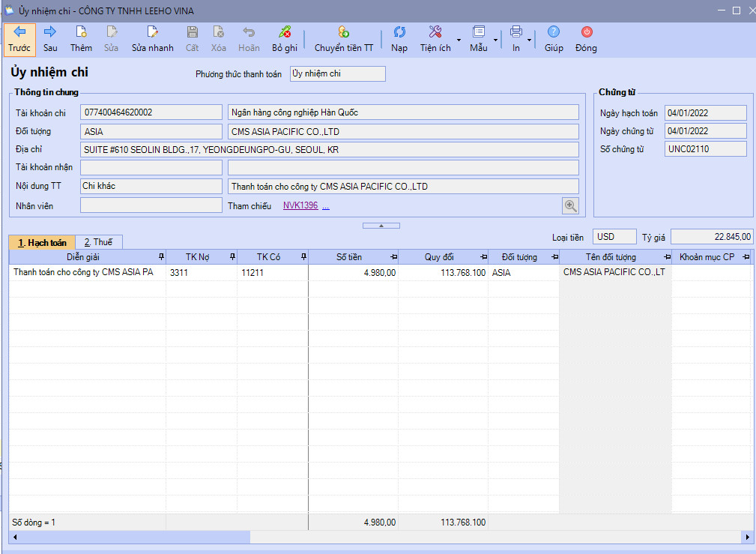This screenshot has width=756, height=554.
Task: Pin the TK Nợ column
Action: click(x=232, y=256)
